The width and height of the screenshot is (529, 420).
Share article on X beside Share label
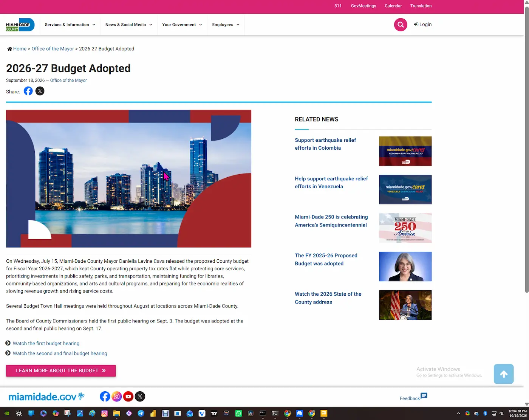(40, 91)
